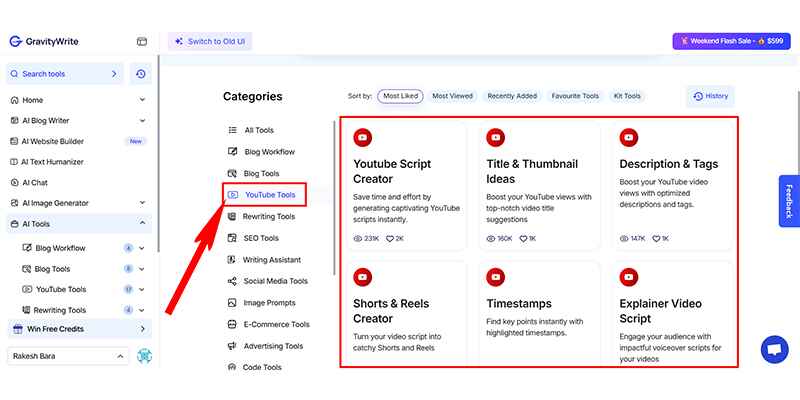Click the AI Website Builder icon
Screen dimensions: 800x400
pyautogui.click(x=14, y=141)
